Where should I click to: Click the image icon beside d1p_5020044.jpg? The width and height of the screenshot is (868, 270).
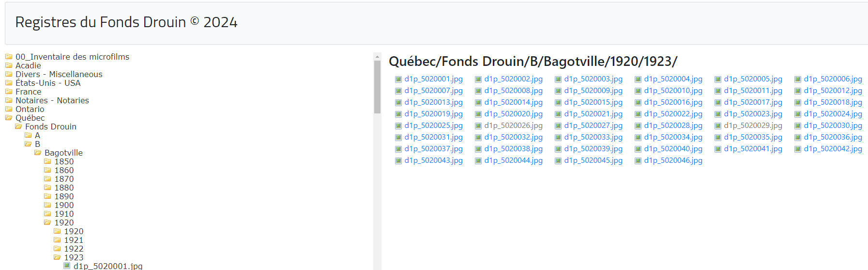pyautogui.click(x=478, y=160)
